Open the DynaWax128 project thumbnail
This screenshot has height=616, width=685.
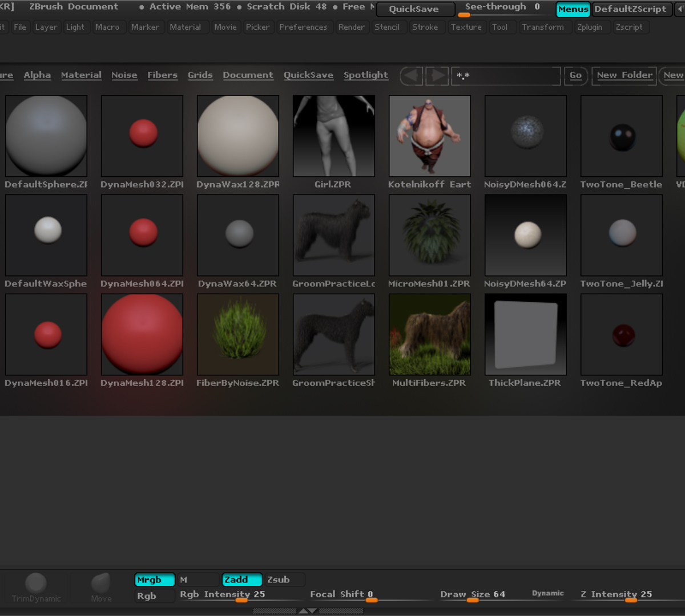click(238, 136)
